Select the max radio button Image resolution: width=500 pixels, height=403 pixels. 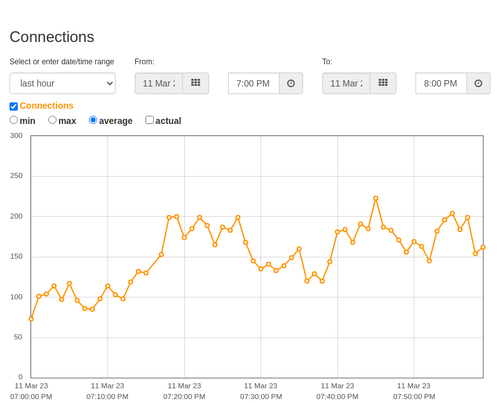pyautogui.click(x=52, y=120)
